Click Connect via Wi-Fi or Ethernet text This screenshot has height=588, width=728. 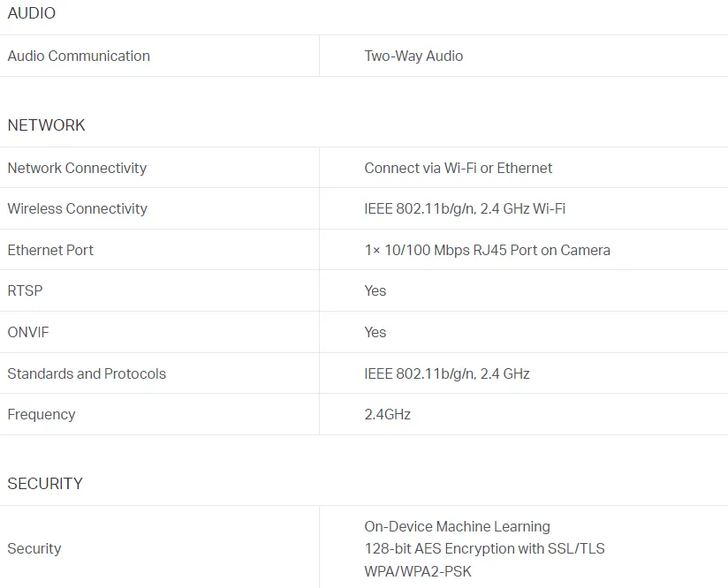459,168
